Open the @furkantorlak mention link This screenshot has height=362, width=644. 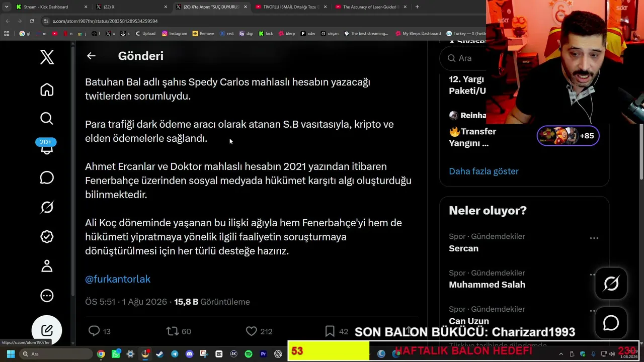pos(118,279)
